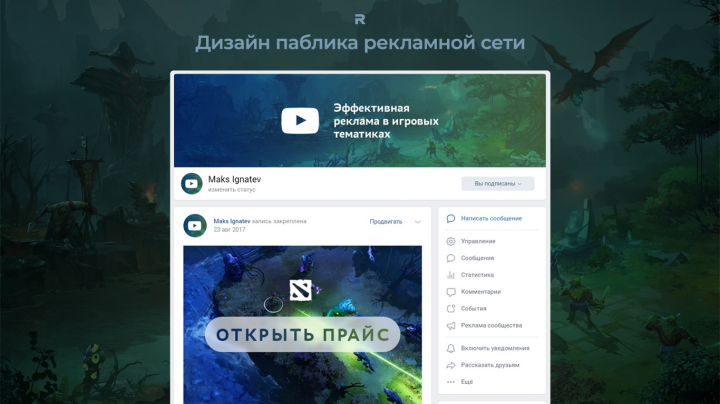Click the Ещё three-dots icon
This screenshot has width=720, height=404.
(451, 382)
